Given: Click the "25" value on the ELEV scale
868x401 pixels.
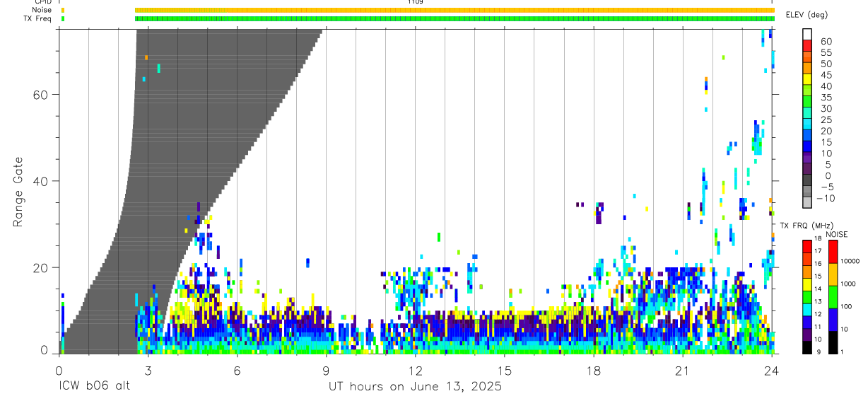Looking at the screenshot, I should point(826,120).
